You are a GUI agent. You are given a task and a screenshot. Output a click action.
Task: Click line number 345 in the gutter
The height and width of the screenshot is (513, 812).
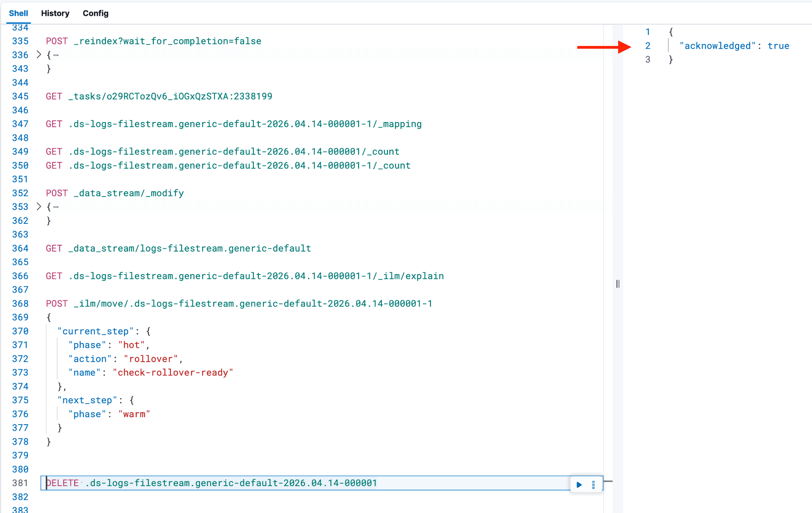click(x=20, y=96)
